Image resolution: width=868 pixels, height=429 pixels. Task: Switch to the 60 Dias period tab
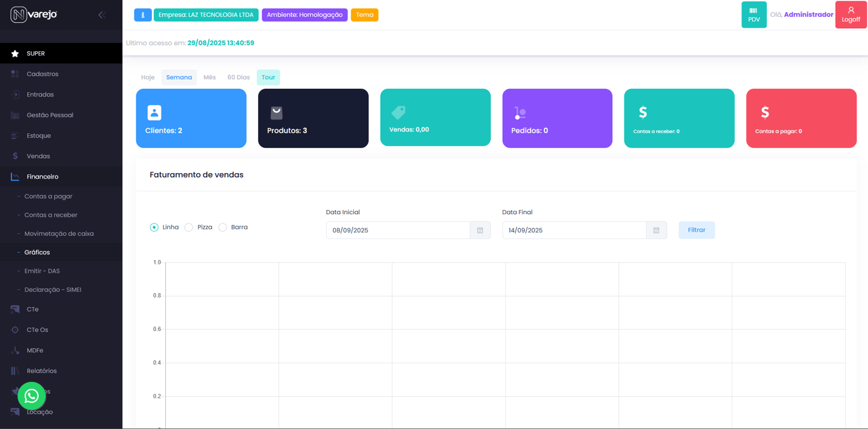click(x=239, y=77)
